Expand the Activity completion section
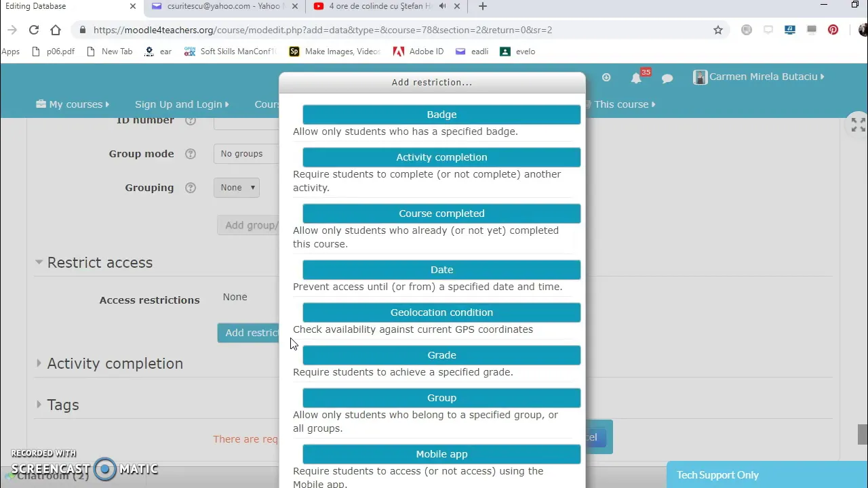The width and height of the screenshot is (868, 488). click(x=108, y=364)
